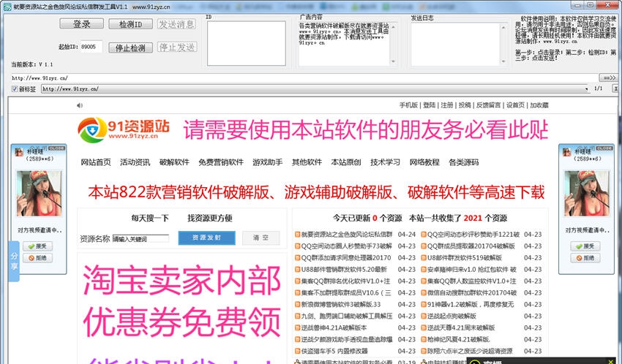Click the 停止检测 button

(130, 48)
